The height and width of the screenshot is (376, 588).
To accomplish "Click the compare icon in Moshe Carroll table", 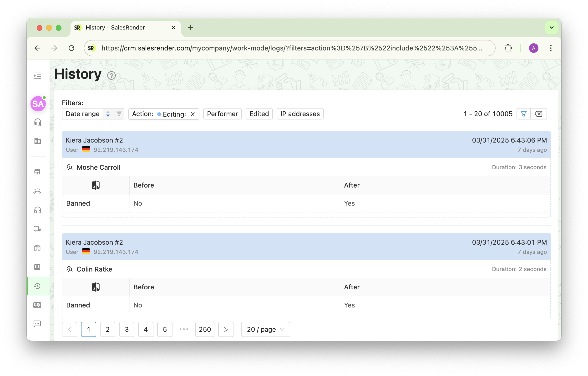I will [96, 185].
